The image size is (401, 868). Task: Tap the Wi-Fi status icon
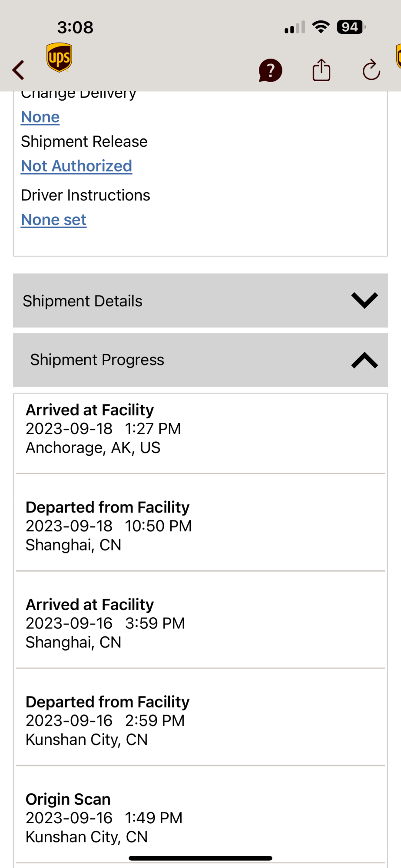[x=321, y=27]
